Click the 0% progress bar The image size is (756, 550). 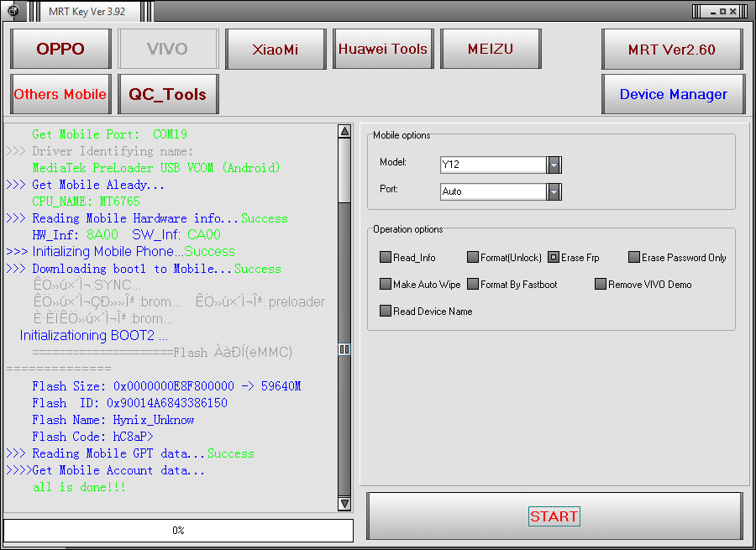tap(178, 530)
